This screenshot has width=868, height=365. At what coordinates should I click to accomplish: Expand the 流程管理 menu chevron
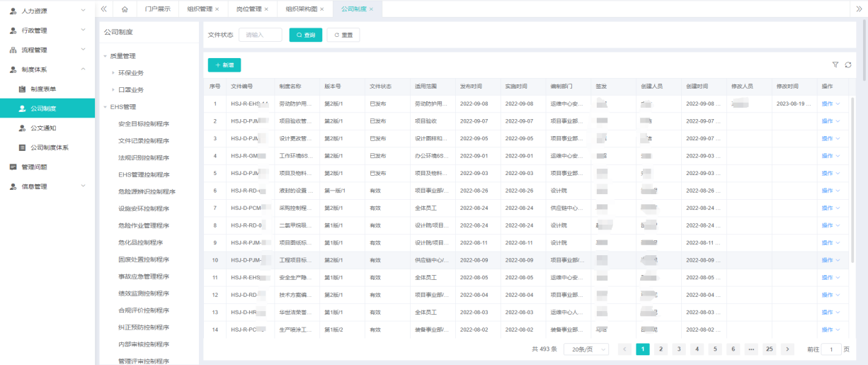[84, 50]
